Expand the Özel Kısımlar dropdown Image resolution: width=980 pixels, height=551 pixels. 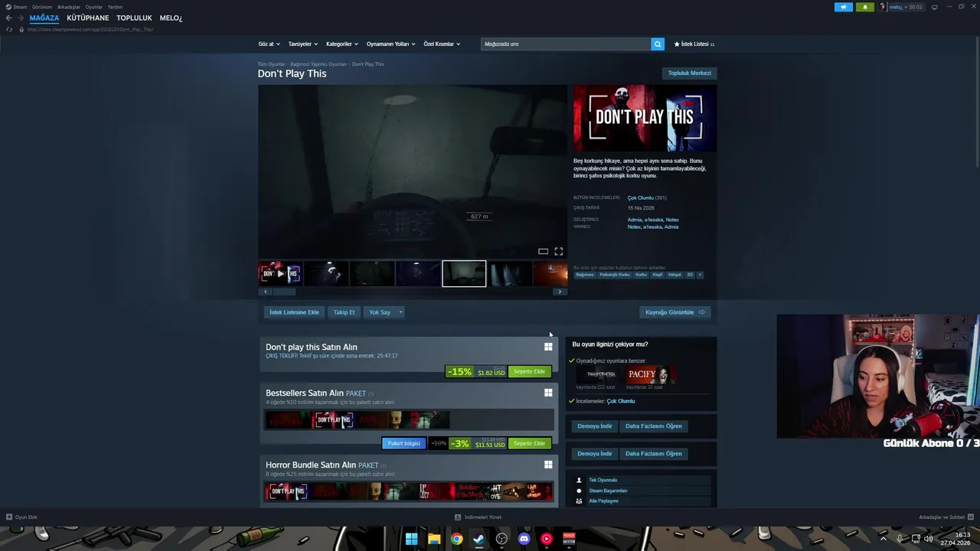click(442, 44)
